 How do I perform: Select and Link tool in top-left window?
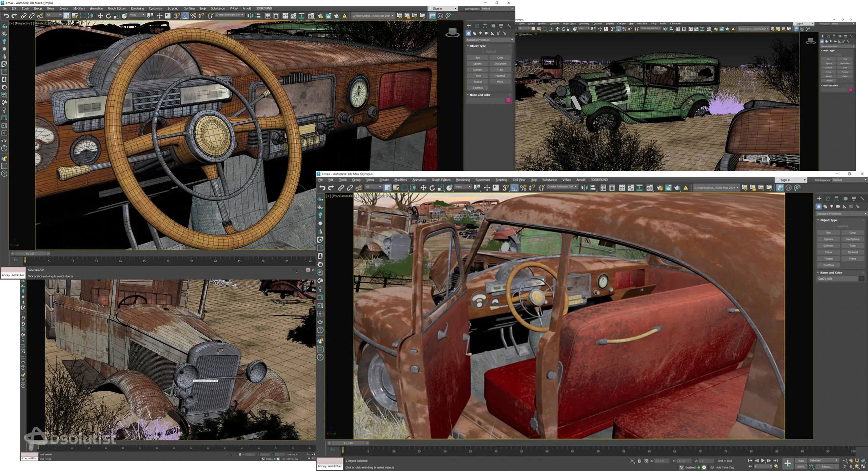[x=23, y=16]
